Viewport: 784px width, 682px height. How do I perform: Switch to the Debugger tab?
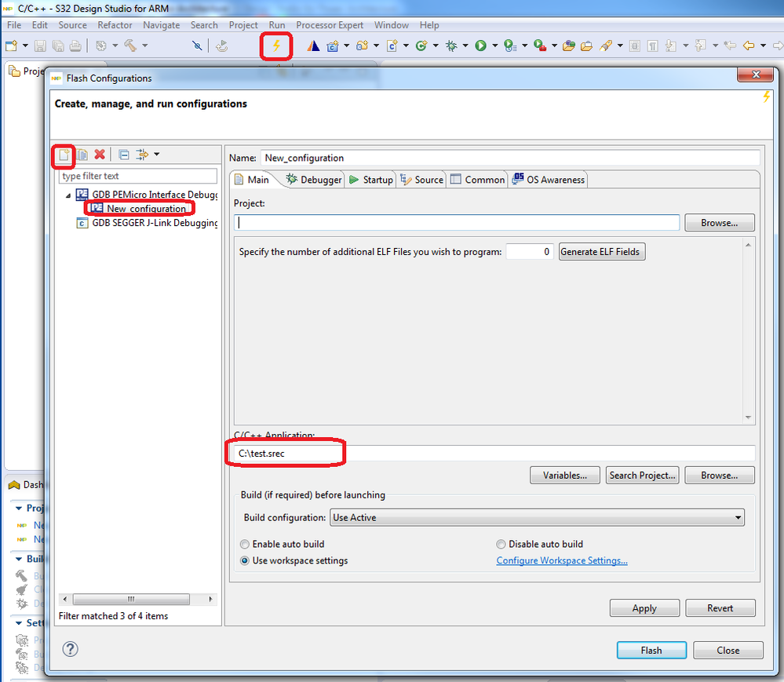point(314,180)
